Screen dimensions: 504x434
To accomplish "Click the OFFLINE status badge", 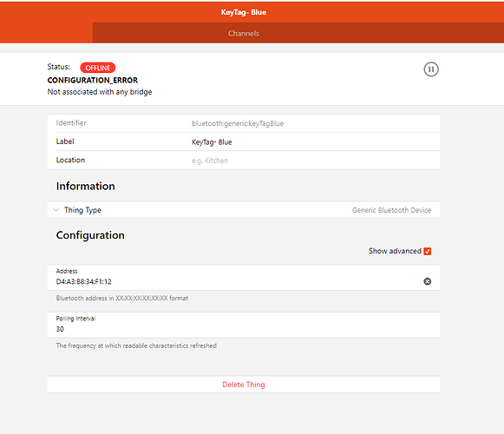I will click(x=98, y=68).
